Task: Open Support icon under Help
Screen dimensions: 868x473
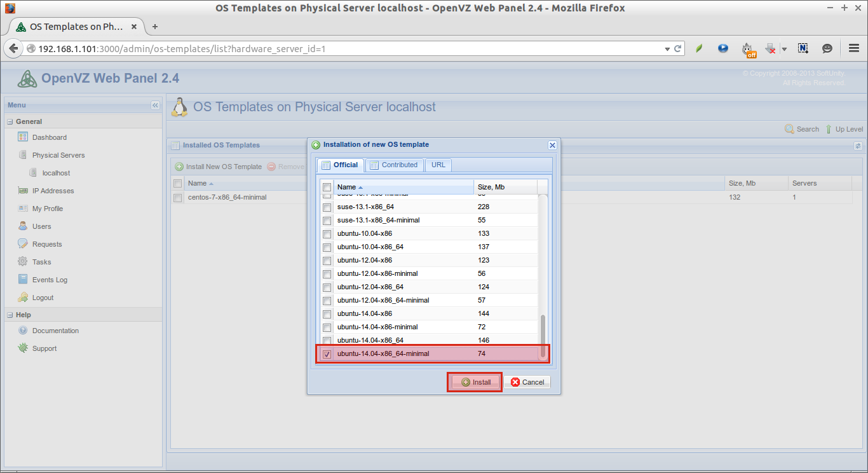Action: coord(23,348)
